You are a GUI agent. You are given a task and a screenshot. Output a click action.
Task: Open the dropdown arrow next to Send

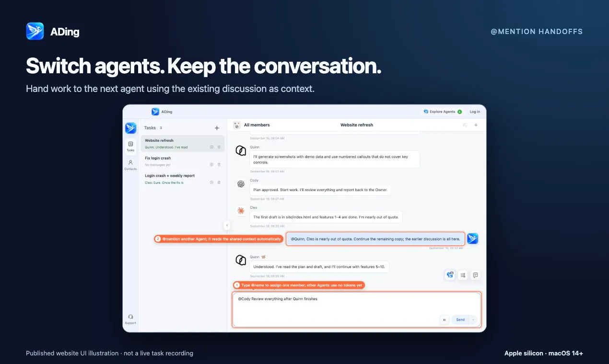(473, 319)
